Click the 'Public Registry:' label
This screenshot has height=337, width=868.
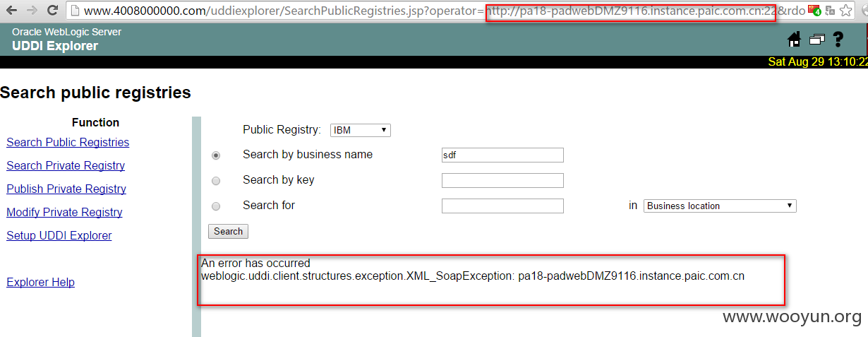[282, 129]
